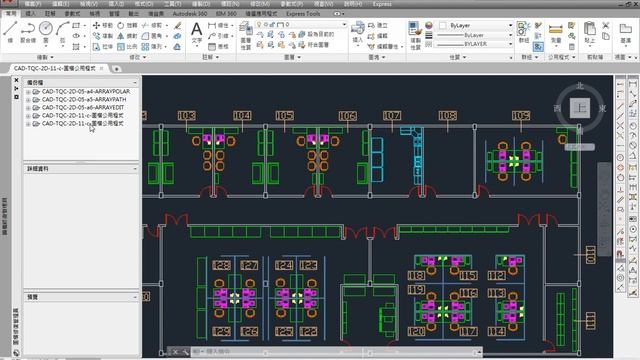This screenshot has height=360, width=640.
Task: Select the Leader (引線) tool
Action: click(x=218, y=36)
